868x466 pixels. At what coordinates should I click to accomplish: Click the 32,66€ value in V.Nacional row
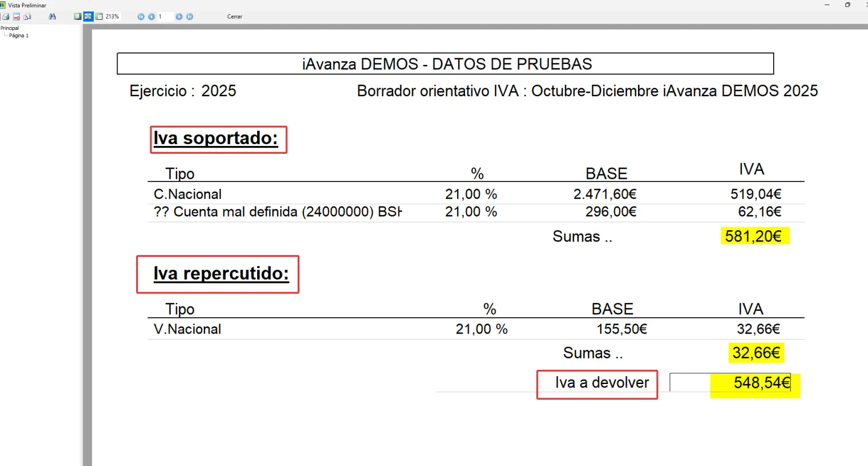click(x=758, y=329)
